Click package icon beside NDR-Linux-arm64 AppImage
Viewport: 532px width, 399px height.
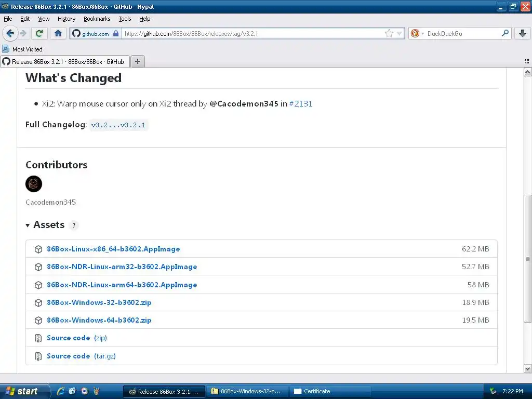tap(38, 285)
